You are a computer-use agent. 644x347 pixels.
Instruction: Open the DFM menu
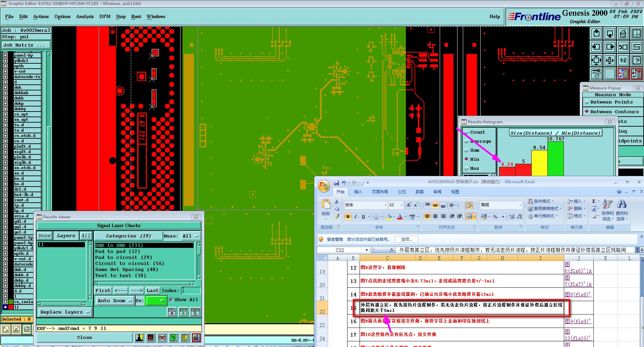coord(105,16)
